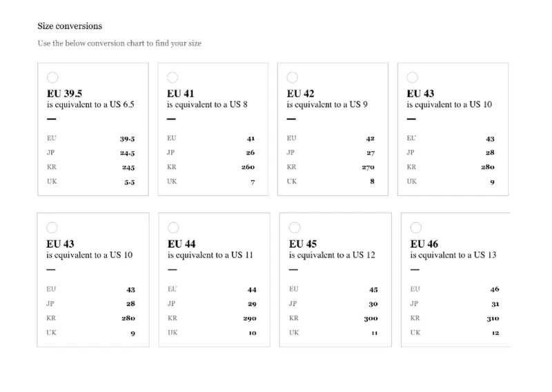Choose the EU 45 size radio button
Viewport: 552px width, 392px height.
295,228
